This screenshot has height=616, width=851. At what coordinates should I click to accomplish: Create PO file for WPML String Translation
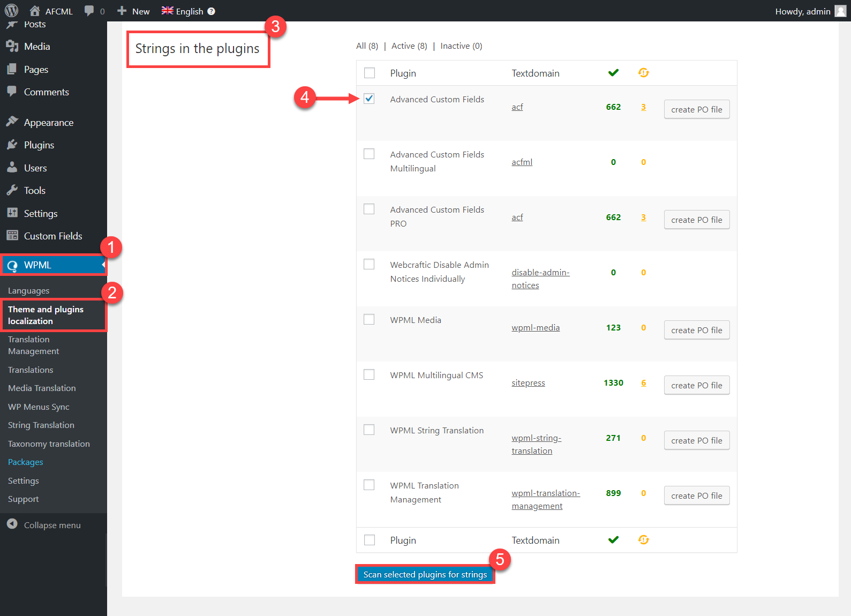(x=697, y=440)
